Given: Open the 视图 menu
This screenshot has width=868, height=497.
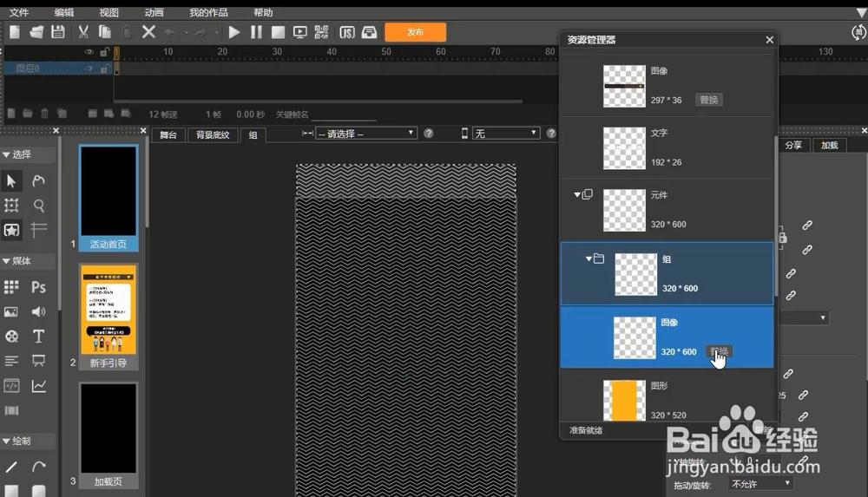Looking at the screenshot, I should pyautogui.click(x=108, y=12).
